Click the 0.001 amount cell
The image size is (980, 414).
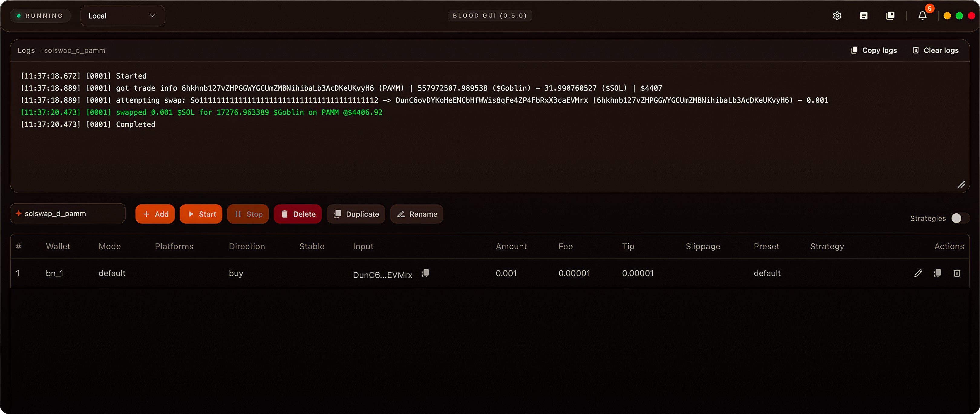coord(506,273)
